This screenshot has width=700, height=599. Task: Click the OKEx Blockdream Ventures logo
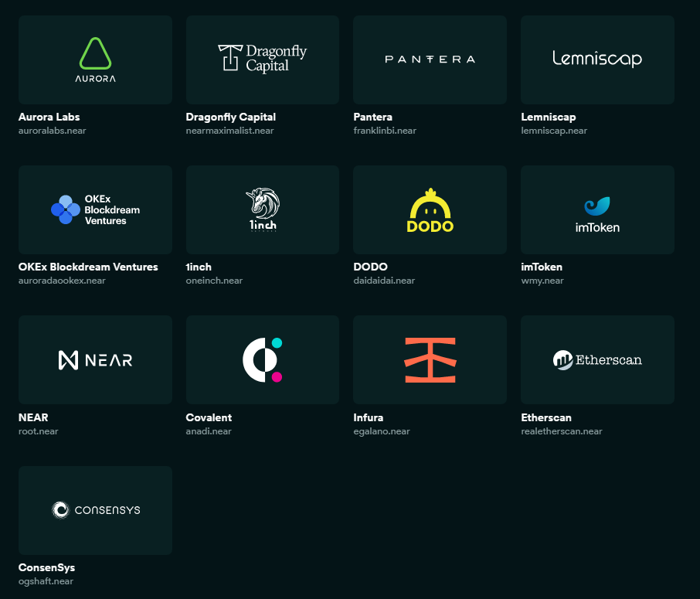point(95,210)
